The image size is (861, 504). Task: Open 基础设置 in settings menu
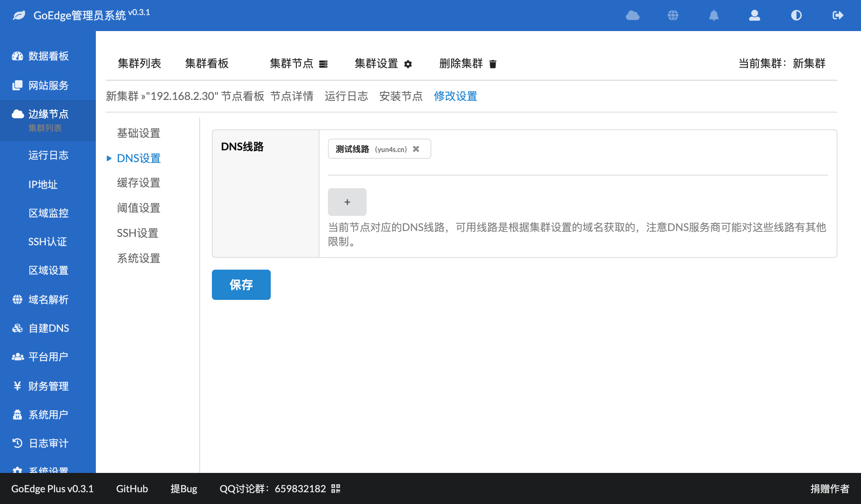click(139, 133)
